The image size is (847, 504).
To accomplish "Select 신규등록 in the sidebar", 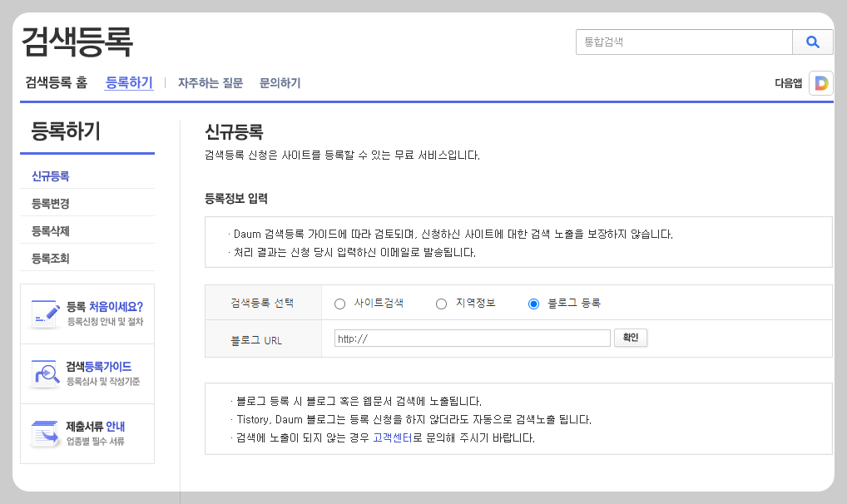I will [x=50, y=176].
